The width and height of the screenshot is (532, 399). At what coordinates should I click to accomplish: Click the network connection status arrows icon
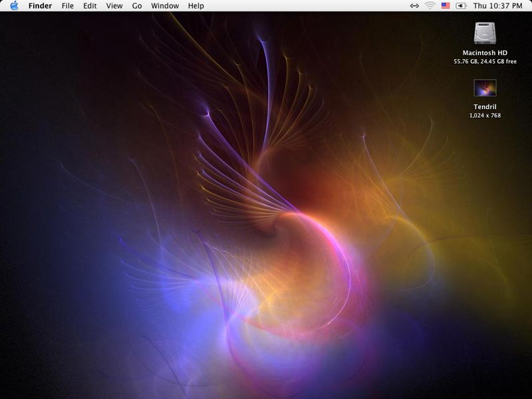414,6
